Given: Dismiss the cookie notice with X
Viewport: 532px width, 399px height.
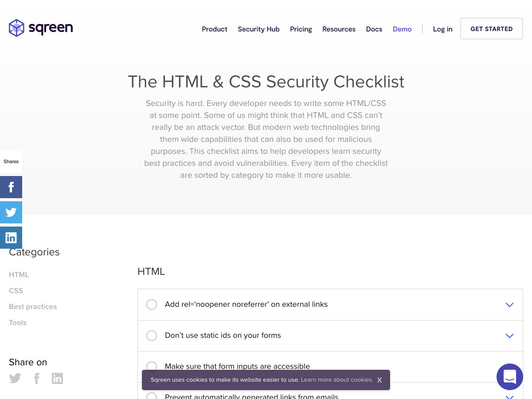Looking at the screenshot, I should [x=379, y=380].
